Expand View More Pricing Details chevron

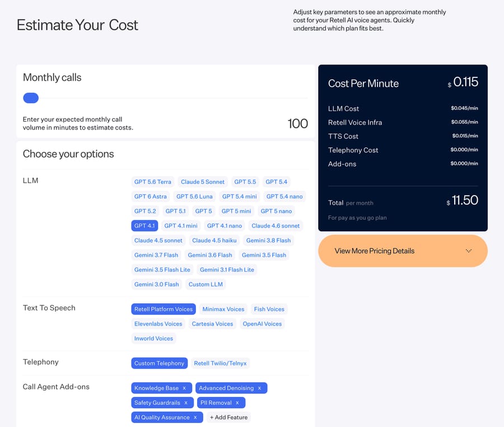[469, 251]
